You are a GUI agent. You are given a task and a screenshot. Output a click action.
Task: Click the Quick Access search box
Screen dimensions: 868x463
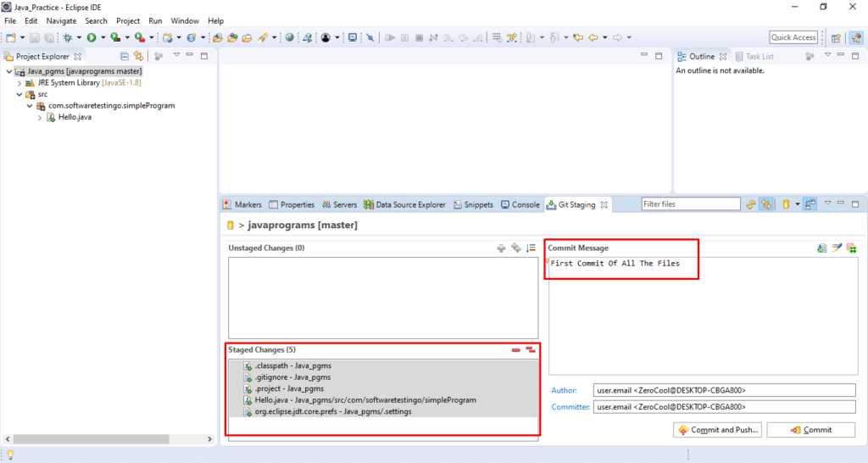793,37
